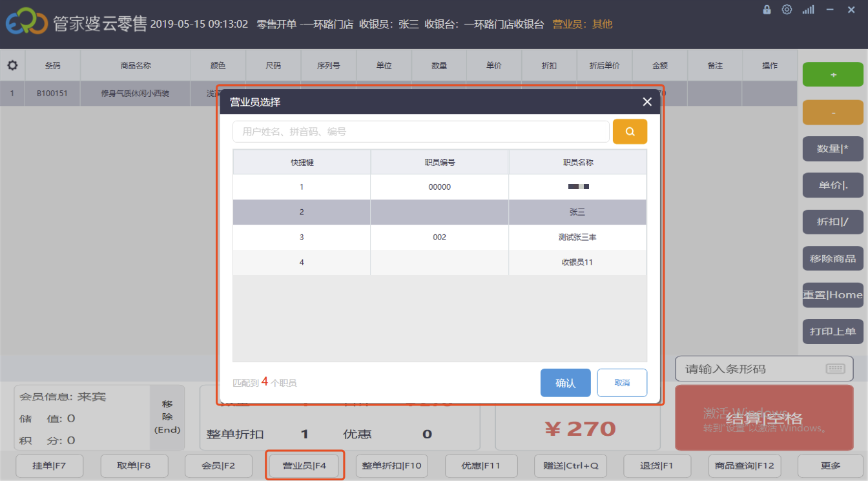Click employee number 002 cell
This screenshot has width=868, height=481.
pos(439,237)
